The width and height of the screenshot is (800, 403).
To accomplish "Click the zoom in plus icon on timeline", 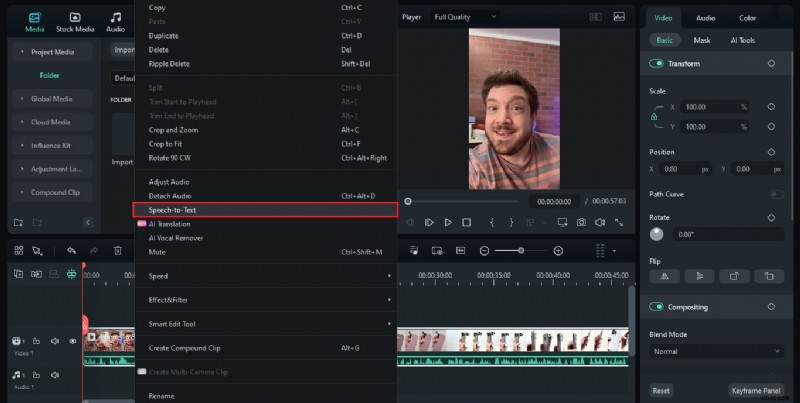I will [x=558, y=250].
